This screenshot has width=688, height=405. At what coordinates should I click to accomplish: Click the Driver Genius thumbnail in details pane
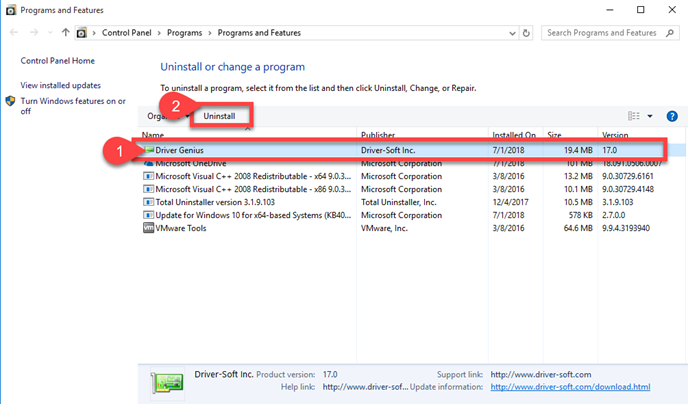[x=167, y=383]
